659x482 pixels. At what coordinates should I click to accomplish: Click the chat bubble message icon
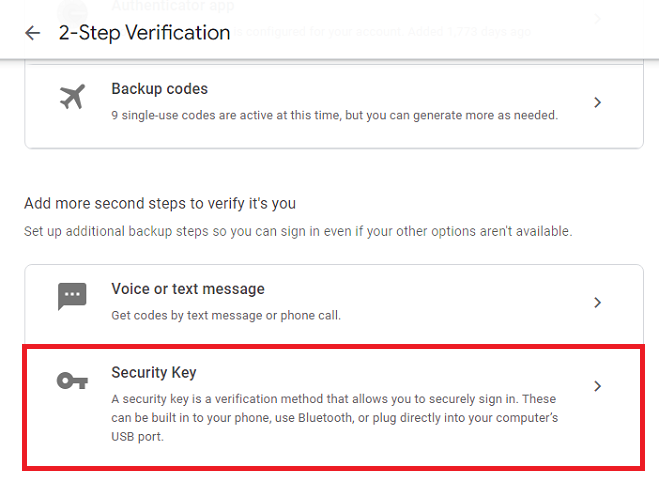coord(72,296)
